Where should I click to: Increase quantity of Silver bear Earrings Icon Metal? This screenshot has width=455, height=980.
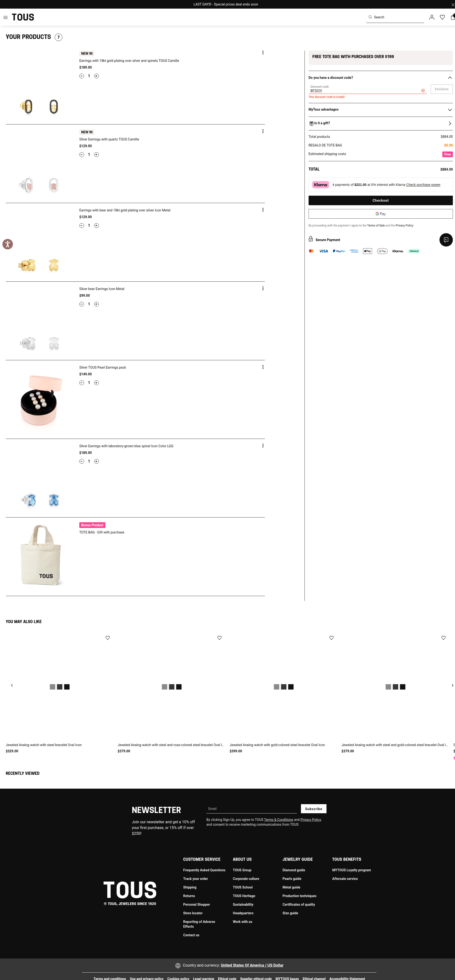coord(96,304)
